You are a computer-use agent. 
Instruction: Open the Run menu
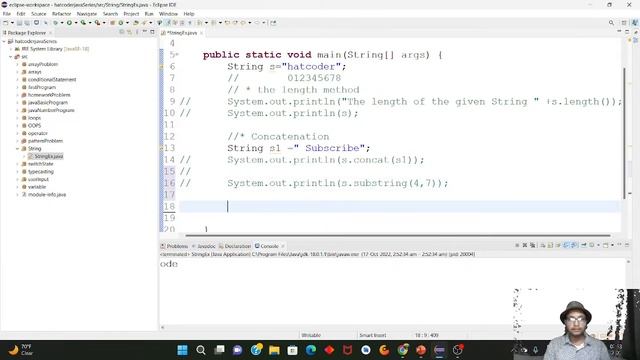[x=149, y=14]
